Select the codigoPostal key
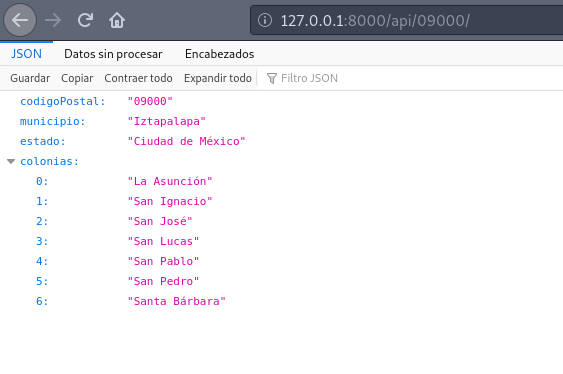This screenshot has width=563, height=374. click(62, 102)
